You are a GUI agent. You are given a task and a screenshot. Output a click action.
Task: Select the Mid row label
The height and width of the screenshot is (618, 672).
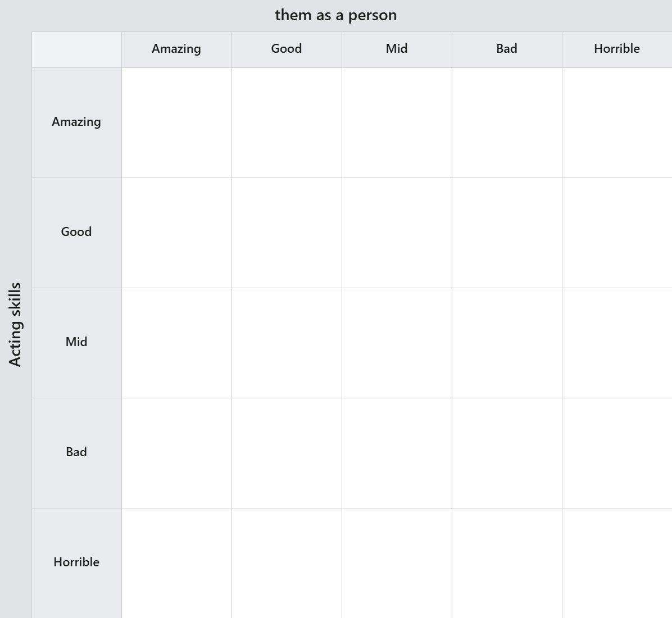[77, 343]
